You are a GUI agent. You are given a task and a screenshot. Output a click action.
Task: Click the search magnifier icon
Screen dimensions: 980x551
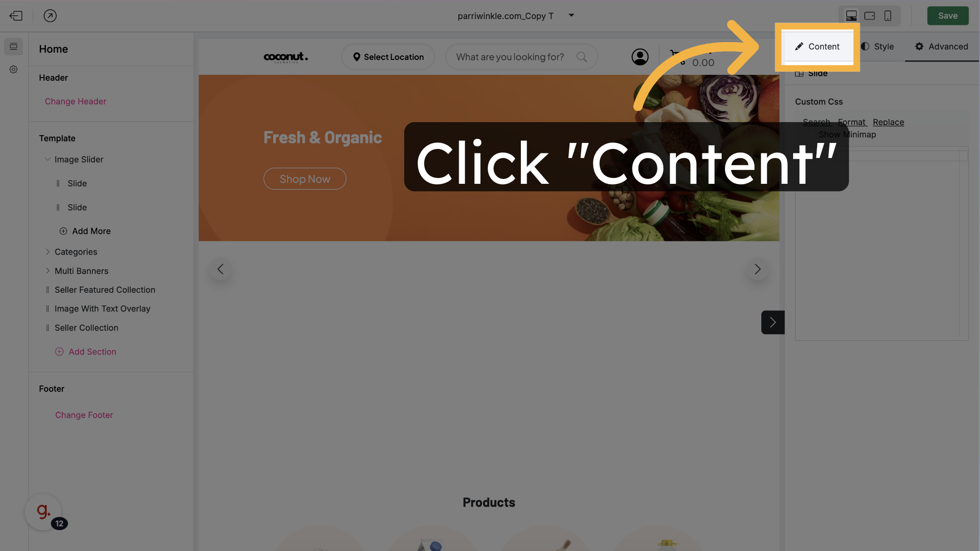point(582,57)
